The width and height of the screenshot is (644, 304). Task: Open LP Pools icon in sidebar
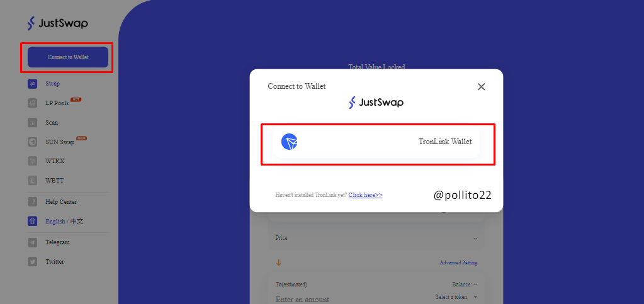coord(33,103)
